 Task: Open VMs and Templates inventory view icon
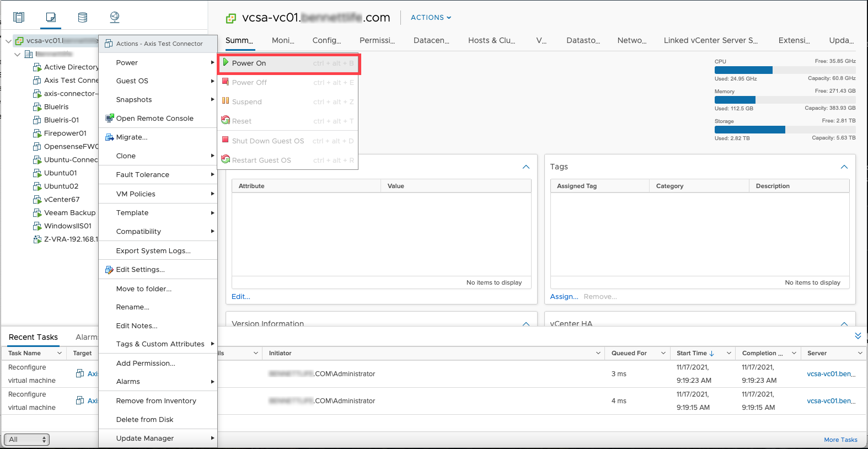(51, 17)
